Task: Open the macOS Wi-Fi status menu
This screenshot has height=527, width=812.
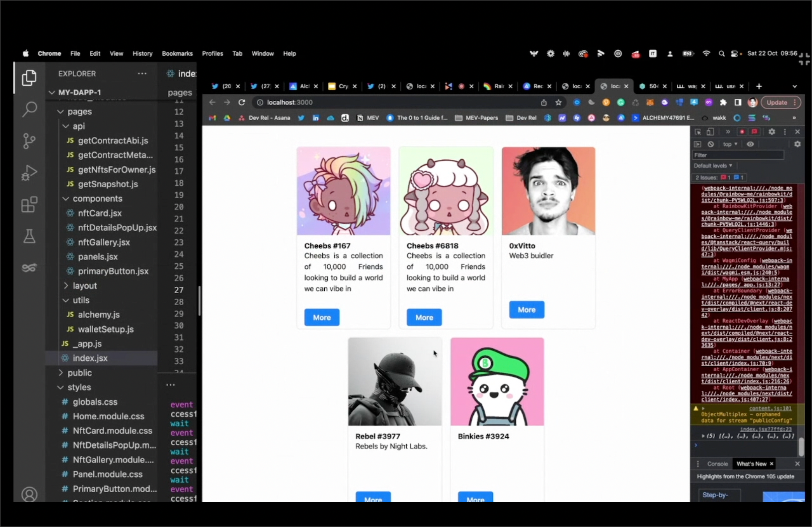Action: click(x=706, y=53)
